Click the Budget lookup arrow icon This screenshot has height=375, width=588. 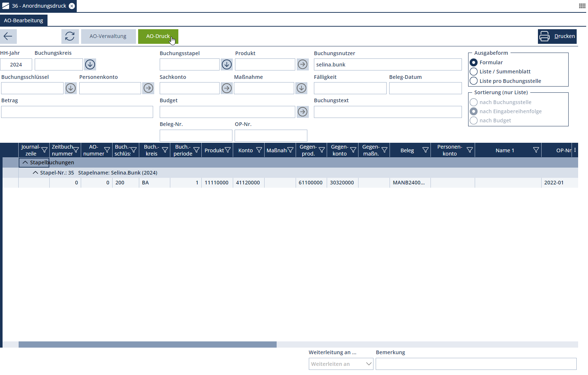click(x=303, y=112)
